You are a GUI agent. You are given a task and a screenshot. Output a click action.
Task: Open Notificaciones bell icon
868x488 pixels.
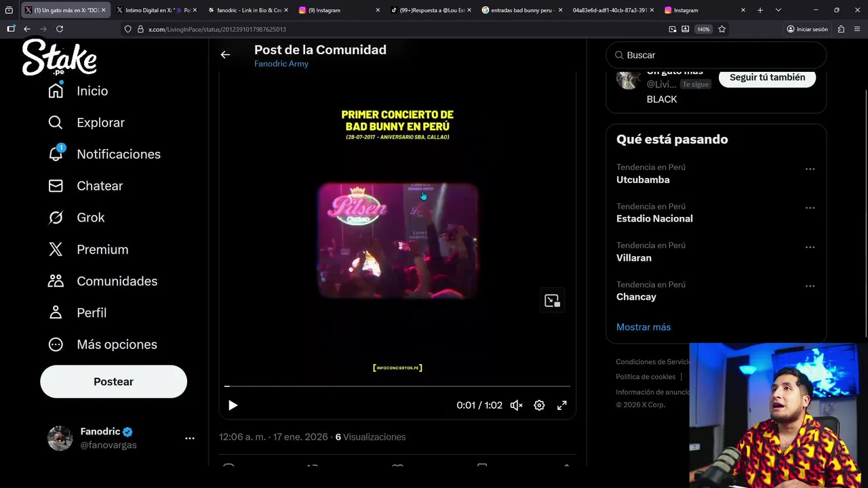[56, 154]
